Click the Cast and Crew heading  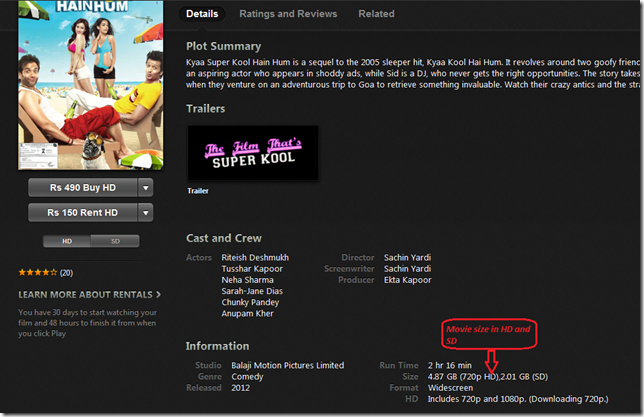pos(224,238)
